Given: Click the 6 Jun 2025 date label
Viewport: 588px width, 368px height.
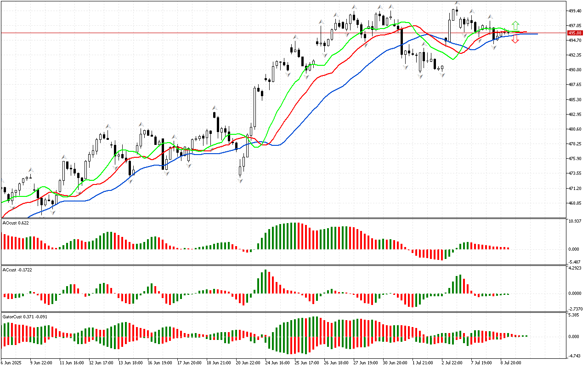Looking at the screenshot, I should pos(12,362).
